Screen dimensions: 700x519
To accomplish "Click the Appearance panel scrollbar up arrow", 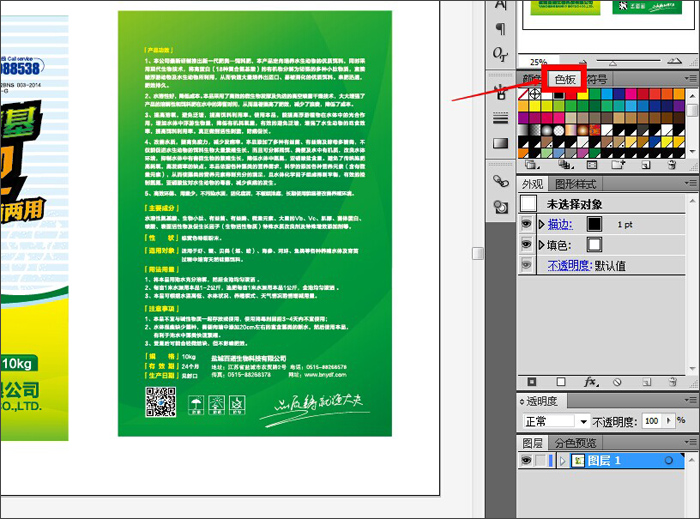I will pos(692,199).
